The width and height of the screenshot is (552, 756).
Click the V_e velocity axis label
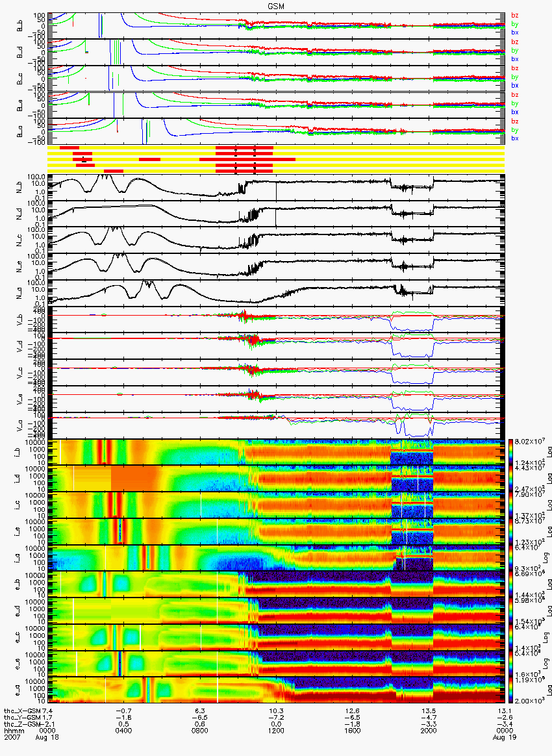pos(19,399)
